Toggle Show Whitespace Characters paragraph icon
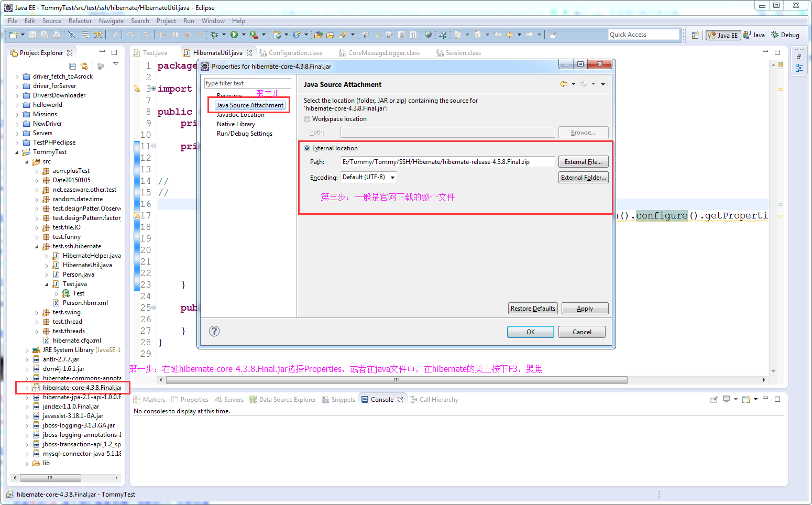 [x=413, y=35]
